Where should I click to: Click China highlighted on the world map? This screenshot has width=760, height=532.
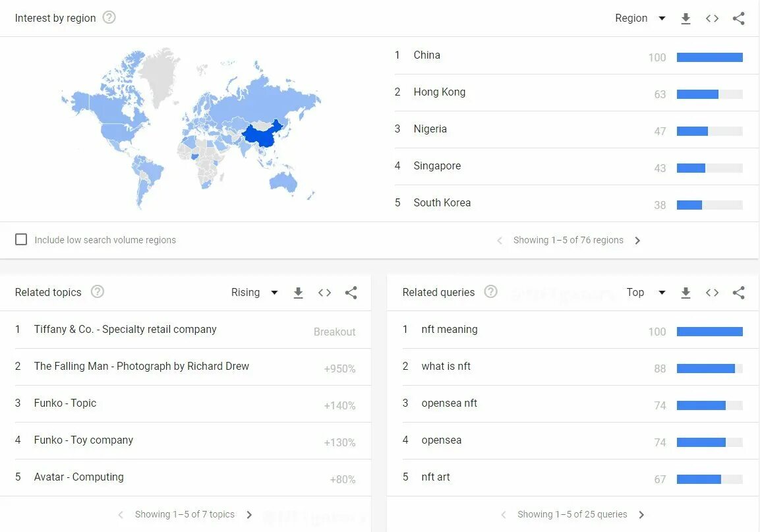pyautogui.click(x=262, y=136)
